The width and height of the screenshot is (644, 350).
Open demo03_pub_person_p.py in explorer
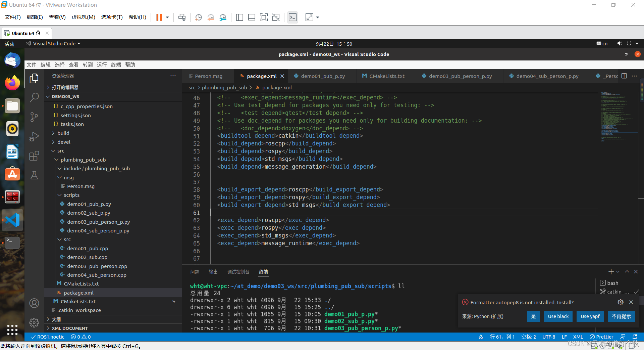coord(98,222)
